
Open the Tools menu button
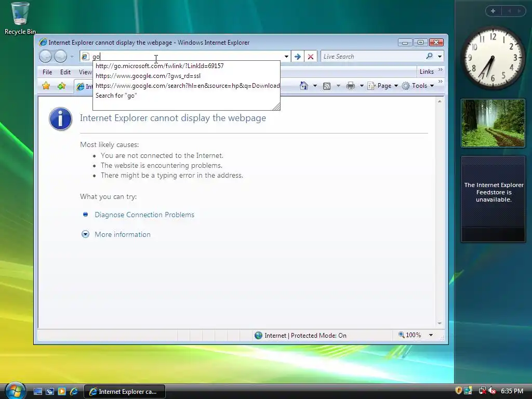coord(418,86)
